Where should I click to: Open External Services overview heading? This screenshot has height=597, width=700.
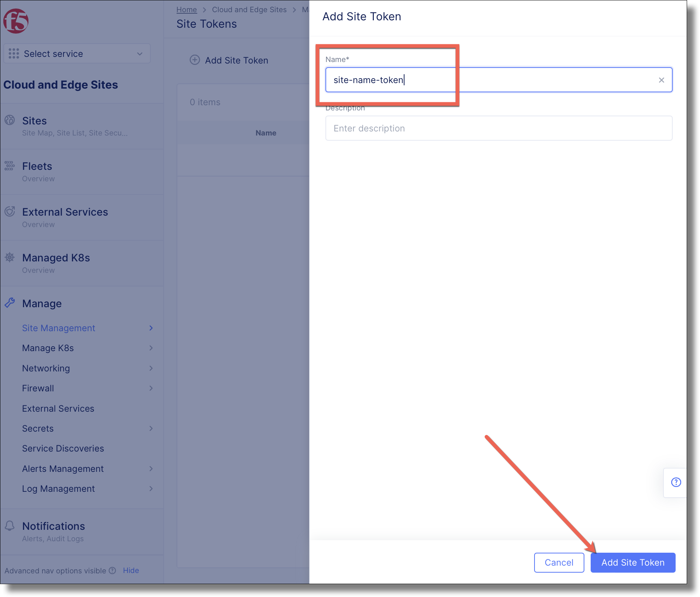pos(65,212)
